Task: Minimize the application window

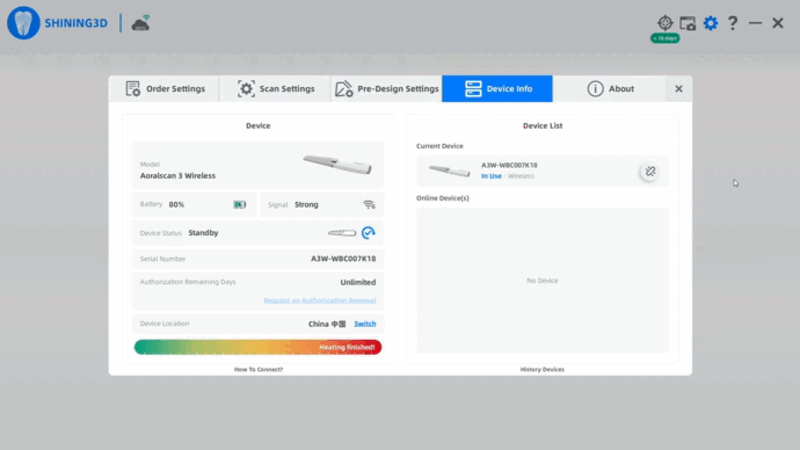Action: (x=755, y=23)
